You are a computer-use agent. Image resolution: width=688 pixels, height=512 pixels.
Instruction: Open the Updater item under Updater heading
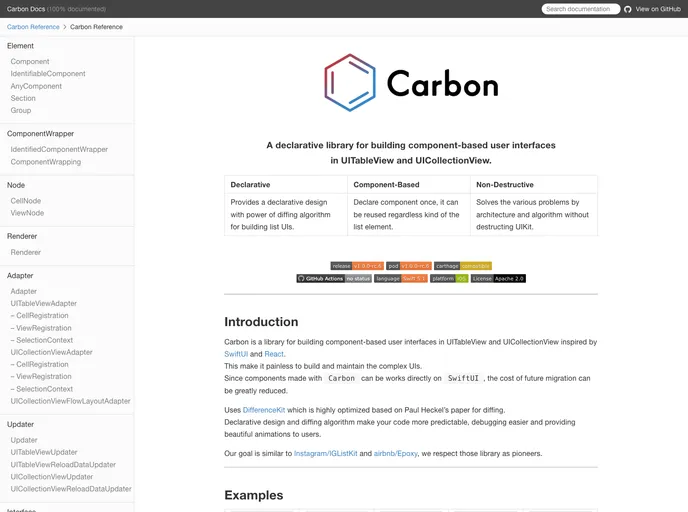(24, 440)
